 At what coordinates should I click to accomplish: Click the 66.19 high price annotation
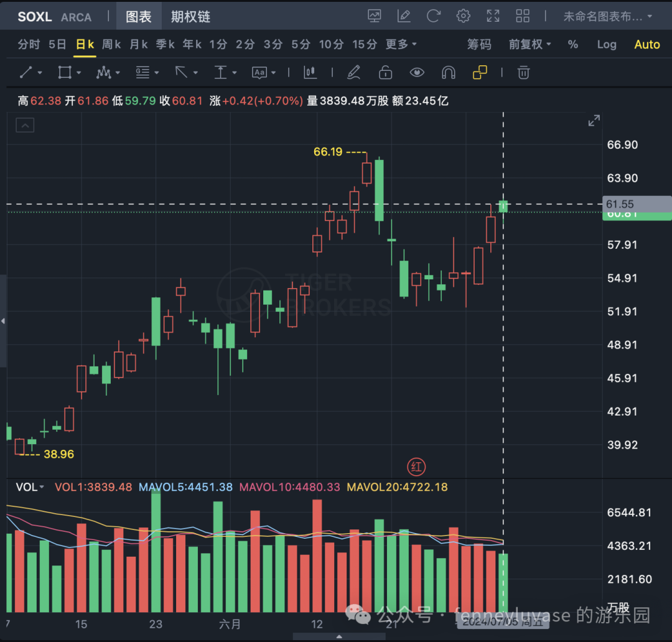tap(328, 152)
